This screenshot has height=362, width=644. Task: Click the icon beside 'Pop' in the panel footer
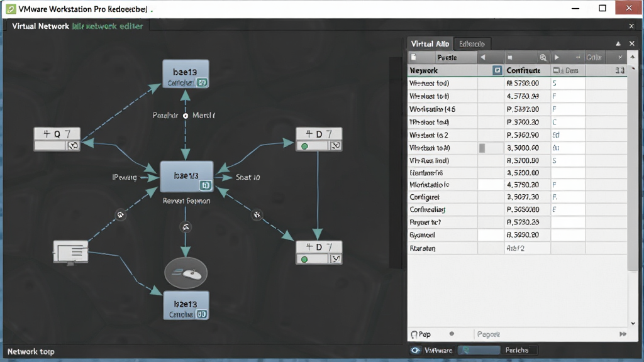pyautogui.click(x=414, y=334)
